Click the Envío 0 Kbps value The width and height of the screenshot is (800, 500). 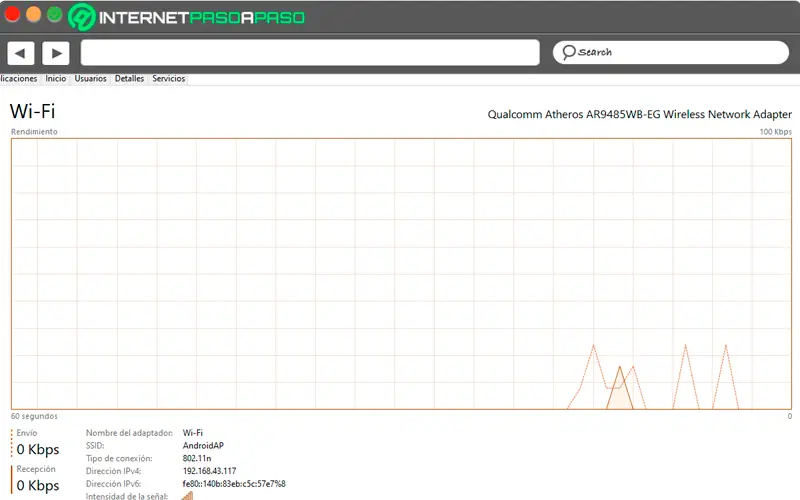(38, 449)
